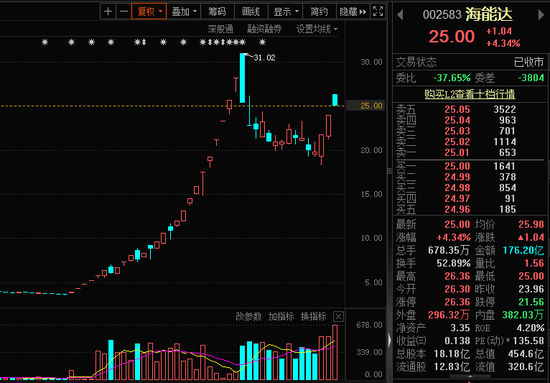Select the 画线 drawing tool
The width and height of the screenshot is (550, 383).
pyautogui.click(x=251, y=12)
